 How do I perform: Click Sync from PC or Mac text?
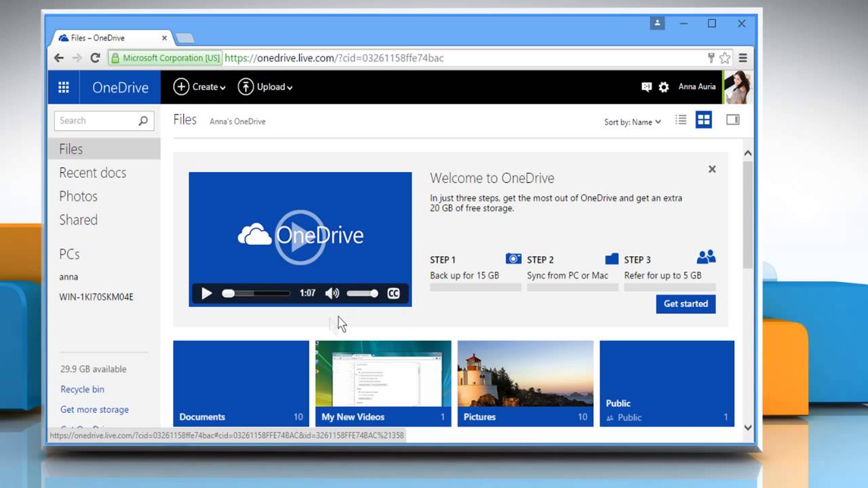tap(568, 276)
